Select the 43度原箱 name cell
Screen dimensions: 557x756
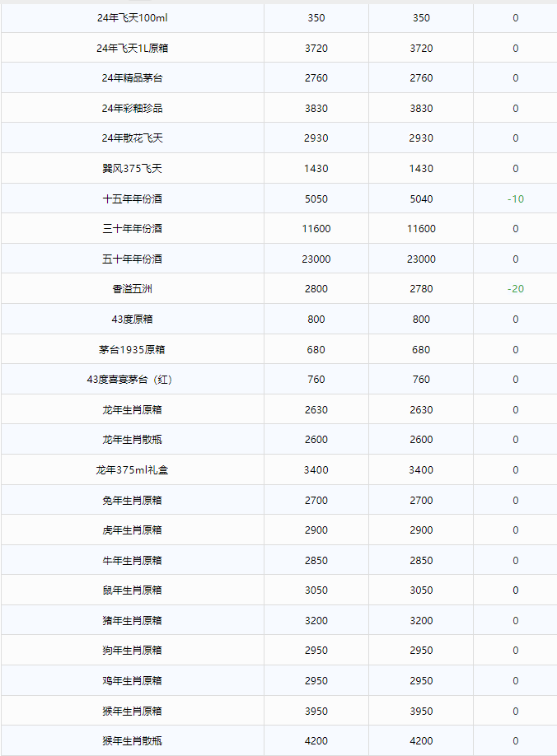click(132, 320)
